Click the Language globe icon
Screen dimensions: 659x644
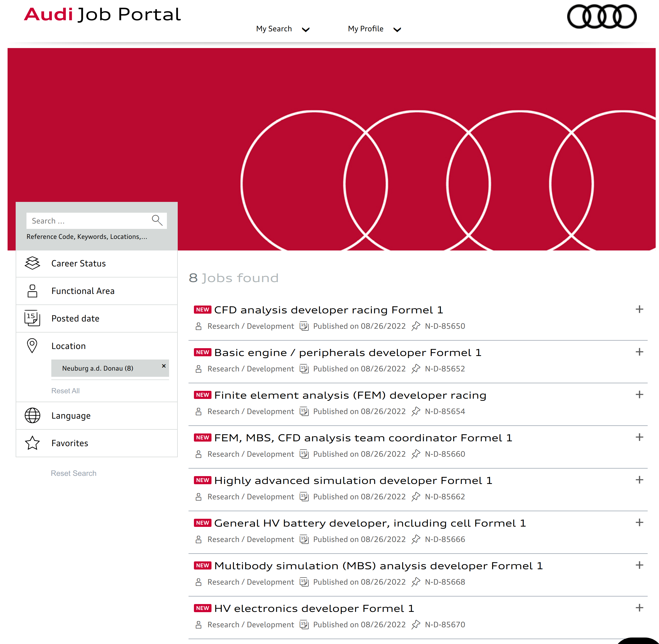(x=32, y=415)
